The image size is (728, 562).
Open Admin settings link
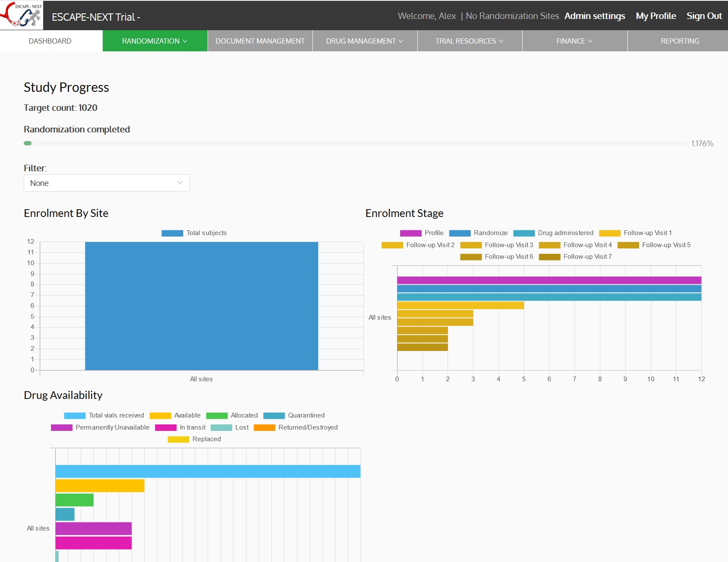(x=595, y=16)
